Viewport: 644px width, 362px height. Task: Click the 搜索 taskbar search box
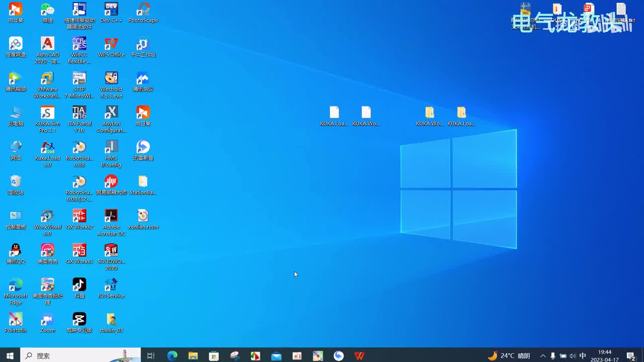80,355
